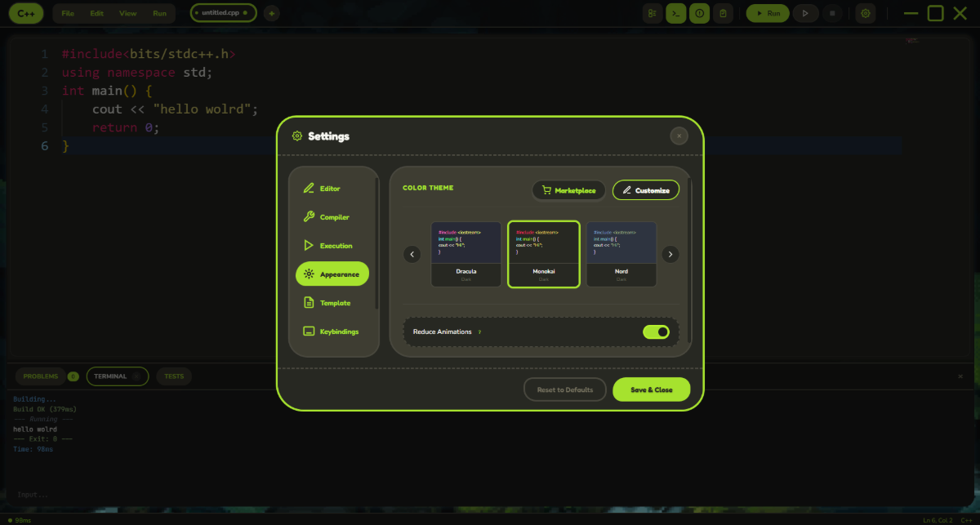The height and width of the screenshot is (525, 980).
Task: Select the Dracula color theme
Action: tap(466, 254)
